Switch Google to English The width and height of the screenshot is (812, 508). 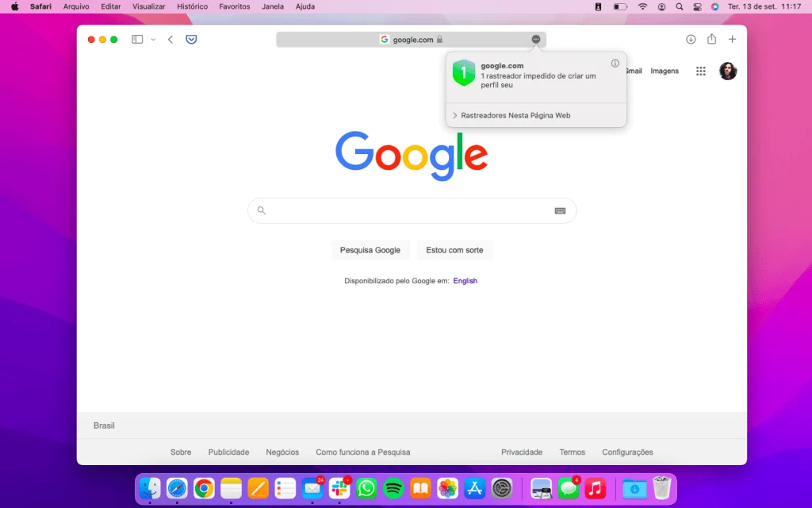[465, 280]
